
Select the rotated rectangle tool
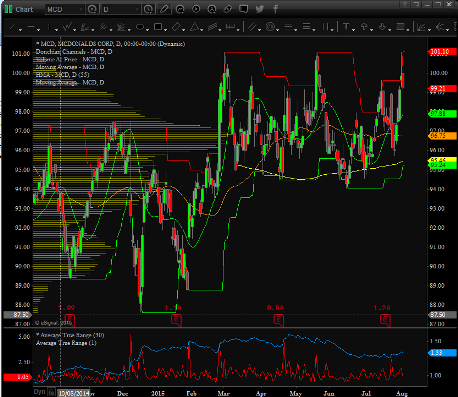[176, 27]
